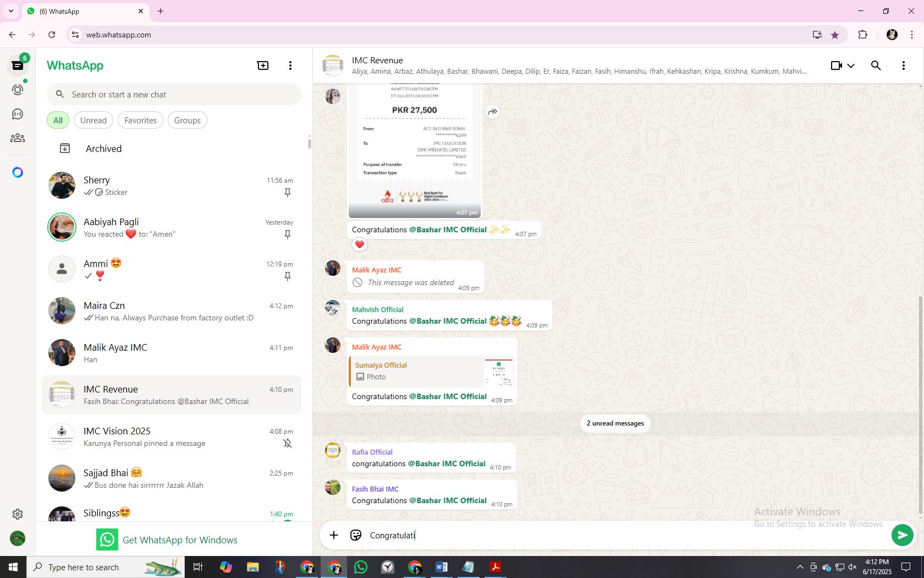
Task: Send the typed message
Action: coord(902,535)
